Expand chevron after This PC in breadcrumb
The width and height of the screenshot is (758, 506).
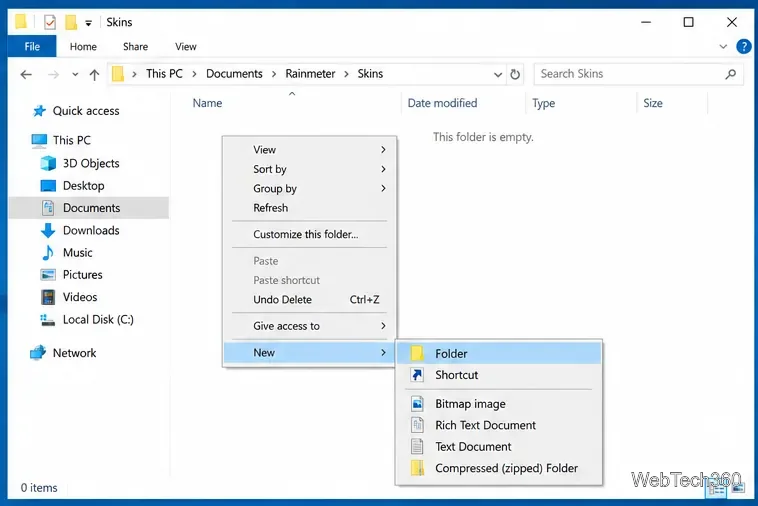[194, 74]
